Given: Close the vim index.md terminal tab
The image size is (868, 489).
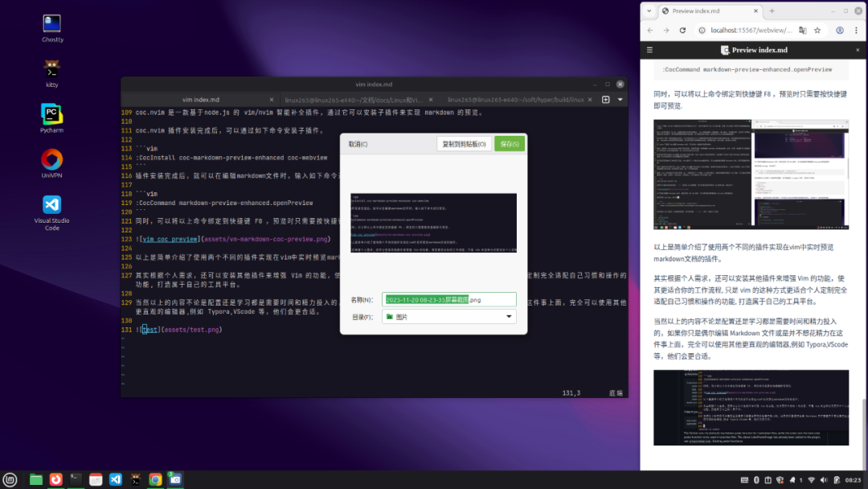Looking at the screenshot, I should (x=272, y=100).
